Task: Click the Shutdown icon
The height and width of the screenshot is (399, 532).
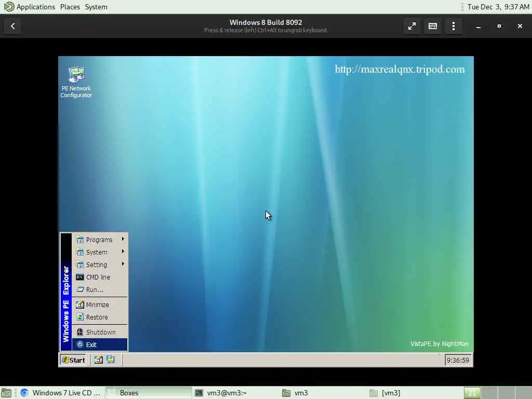Action: (79, 332)
